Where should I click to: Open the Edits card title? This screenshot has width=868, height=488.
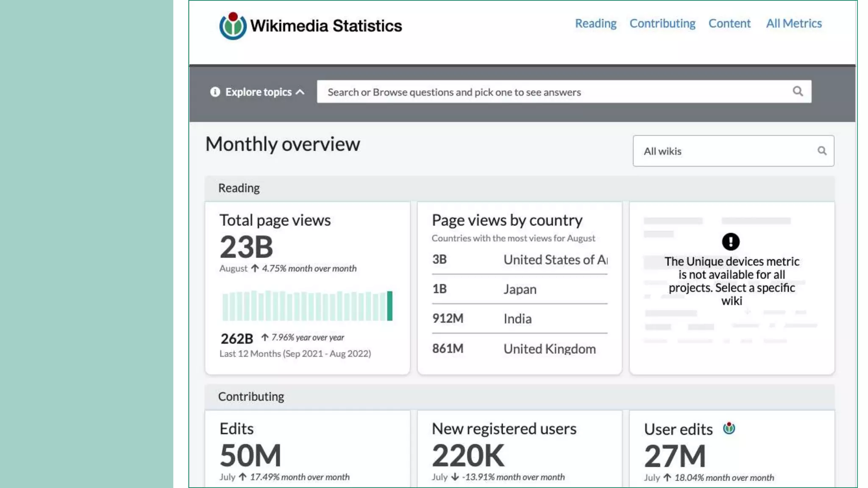[x=236, y=429]
